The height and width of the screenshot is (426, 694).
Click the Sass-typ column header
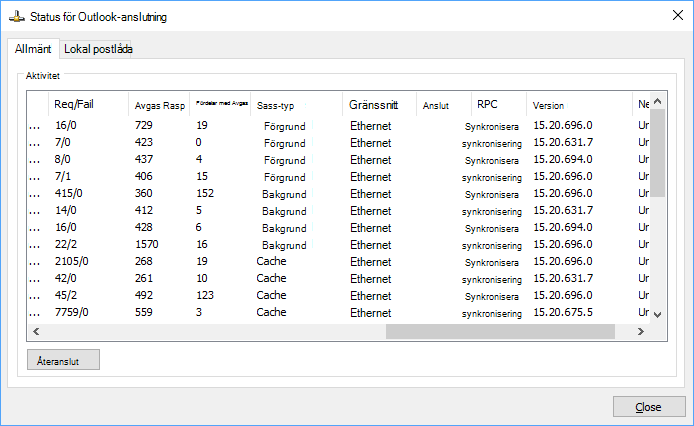click(x=297, y=105)
